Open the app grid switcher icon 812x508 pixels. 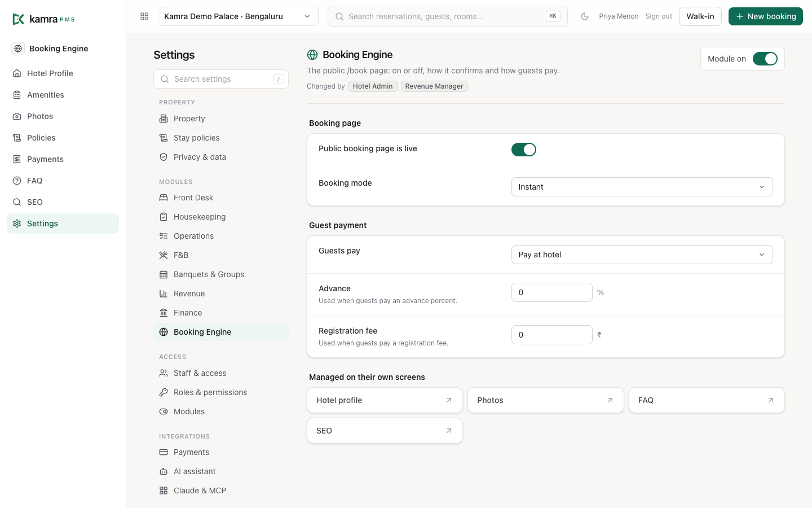pyautogui.click(x=144, y=16)
